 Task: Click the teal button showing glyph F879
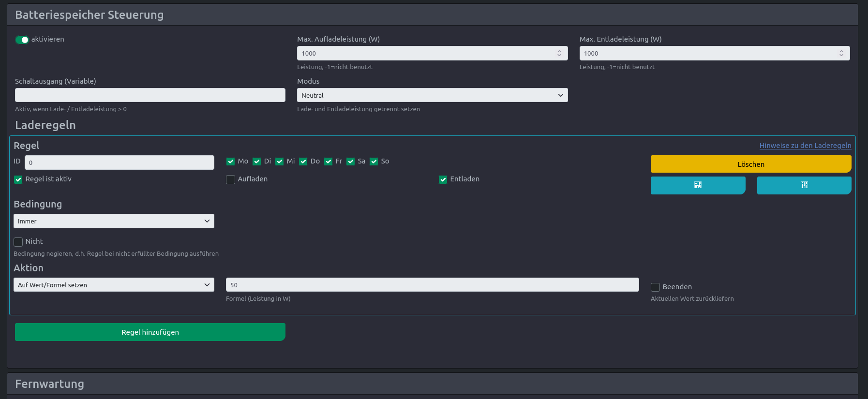coord(698,185)
